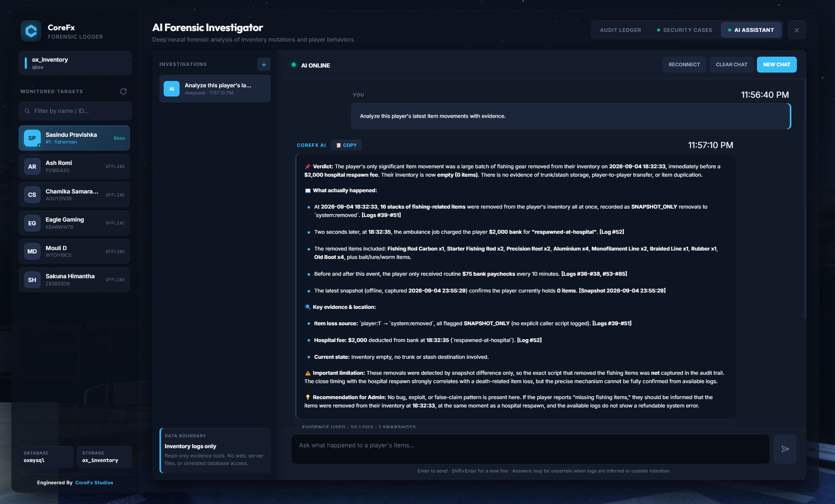The width and height of the screenshot is (835, 504).
Task: Click the search magnifier icon in filter
Action: 27,111
